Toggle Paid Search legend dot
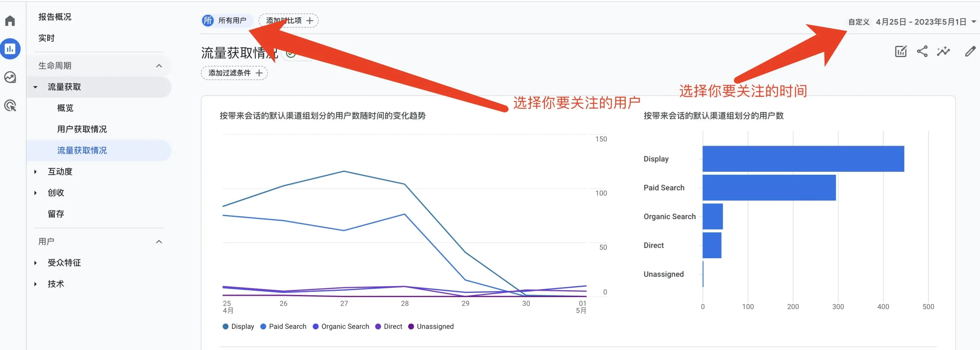980x350 pixels. tap(263, 326)
